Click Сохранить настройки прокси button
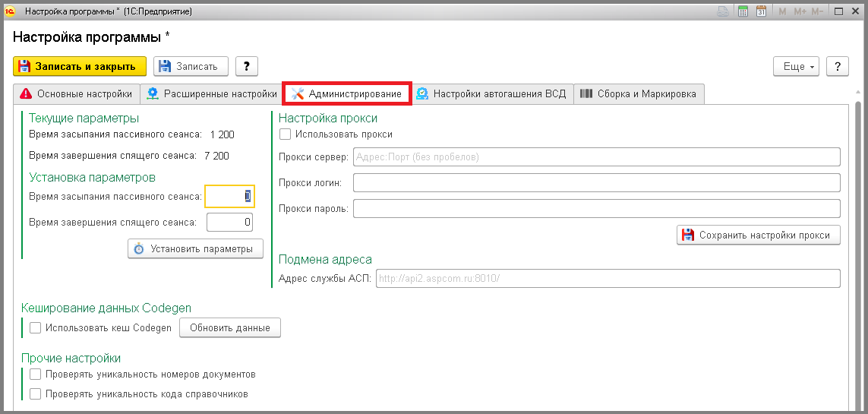 tap(759, 235)
